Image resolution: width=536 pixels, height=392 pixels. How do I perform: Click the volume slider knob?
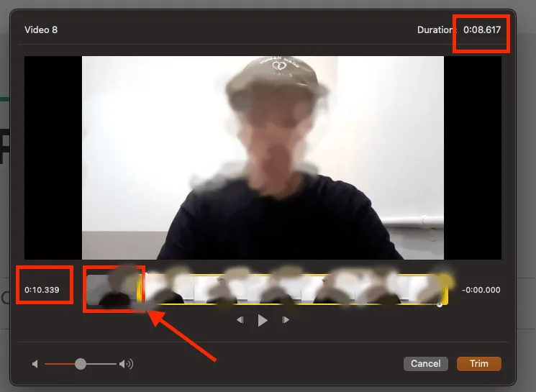(x=81, y=364)
